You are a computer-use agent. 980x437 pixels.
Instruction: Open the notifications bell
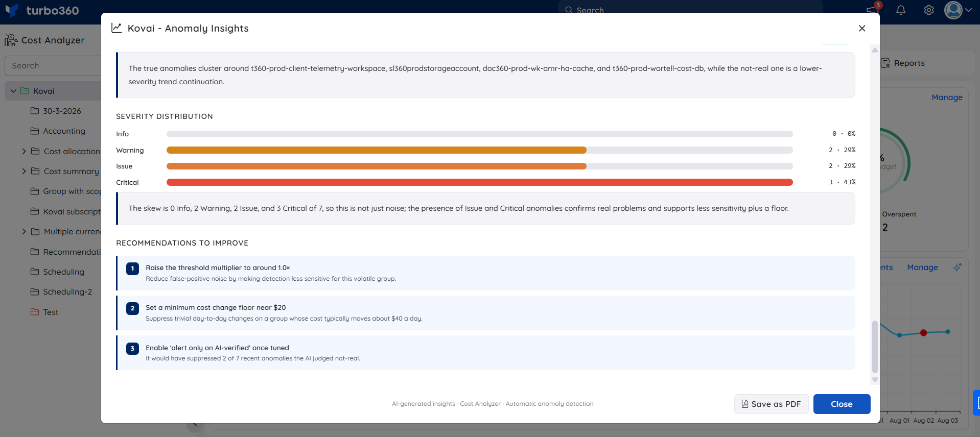[901, 10]
